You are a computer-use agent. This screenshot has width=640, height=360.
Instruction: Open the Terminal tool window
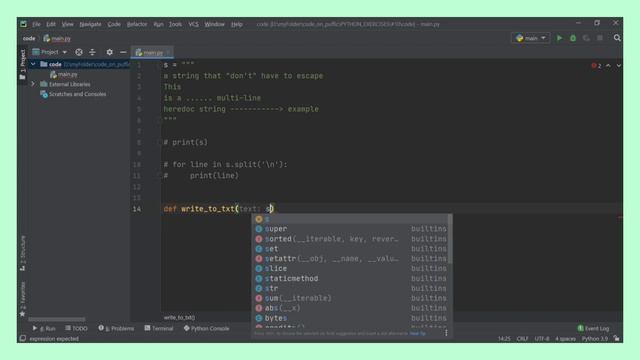pos(159,328)
